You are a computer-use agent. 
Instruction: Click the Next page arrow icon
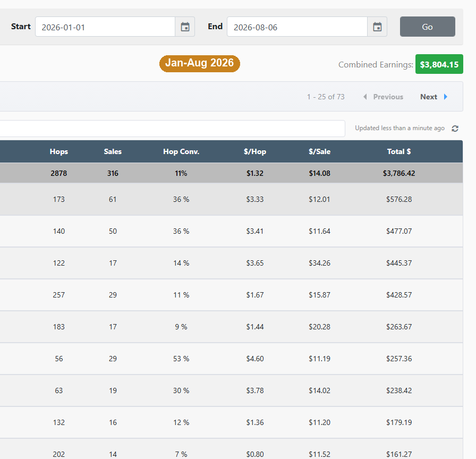pyautogui.click(x=445, y=97)
